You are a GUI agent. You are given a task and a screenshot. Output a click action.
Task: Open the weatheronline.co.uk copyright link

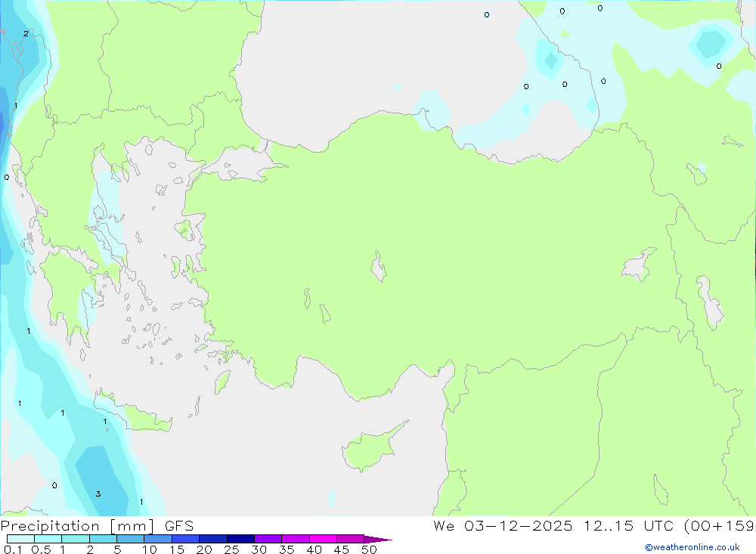click(692, 547)
